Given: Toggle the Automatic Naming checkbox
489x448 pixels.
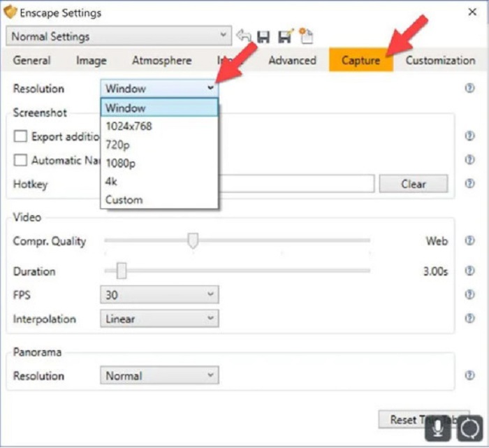Looking at the screenshot, I should (x=21, y=161).
